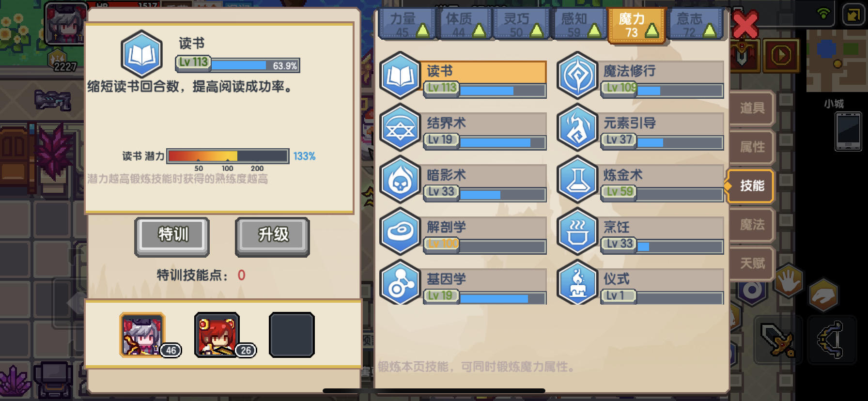
Task: Select the 解剖学 meat icon
Action: (400, 232)
